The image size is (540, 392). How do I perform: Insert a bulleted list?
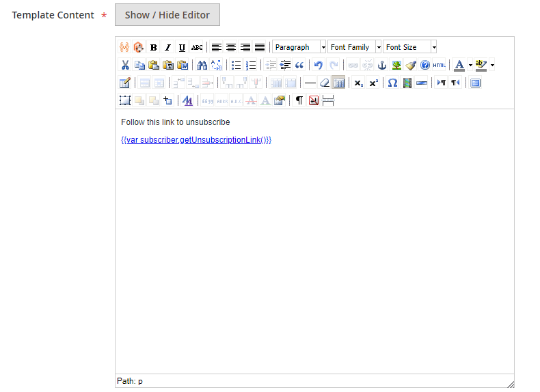pyautogui.click(x=237, y=65)
